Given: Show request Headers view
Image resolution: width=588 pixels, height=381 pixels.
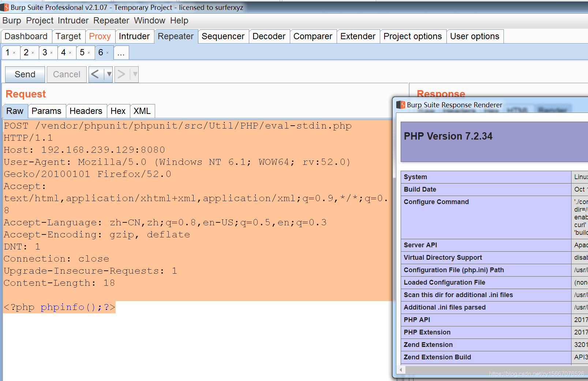Looking at the screenshot, I should [86, 111].
